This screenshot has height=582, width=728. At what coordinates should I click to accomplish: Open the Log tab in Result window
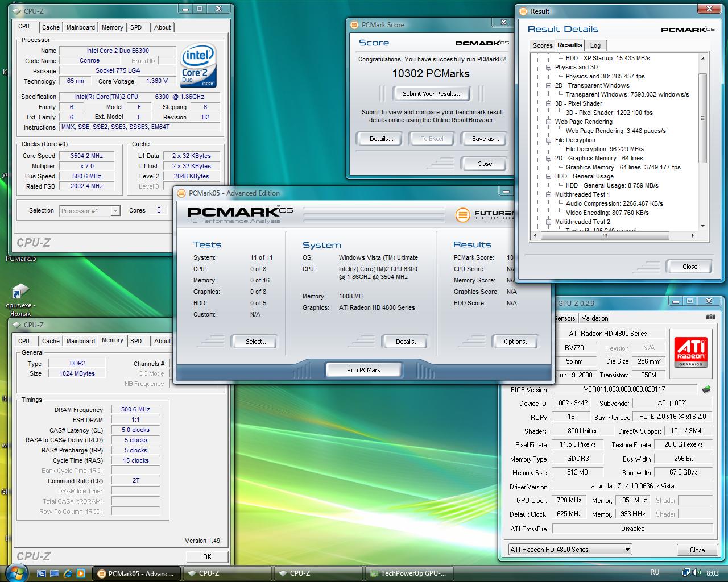[x=595, y=45]
